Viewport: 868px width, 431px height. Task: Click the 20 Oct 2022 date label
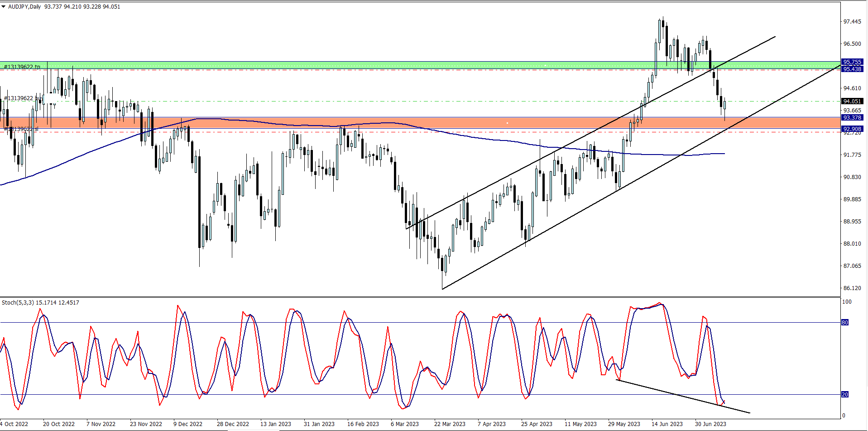59,424
